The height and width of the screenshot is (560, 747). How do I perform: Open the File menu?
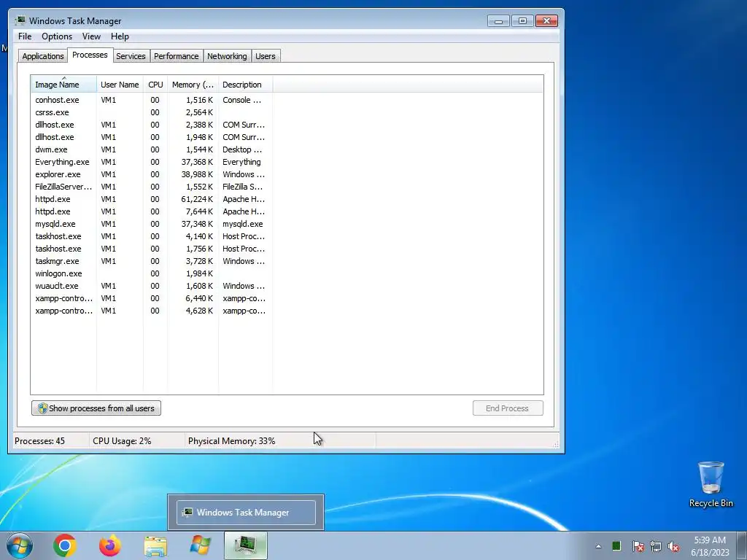[x=25, y=36]
